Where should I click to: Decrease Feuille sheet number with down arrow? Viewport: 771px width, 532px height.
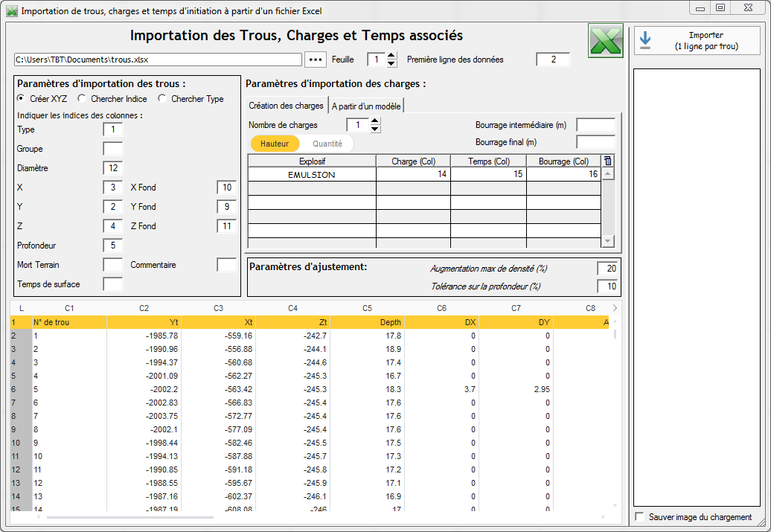[x=391, y=63]
